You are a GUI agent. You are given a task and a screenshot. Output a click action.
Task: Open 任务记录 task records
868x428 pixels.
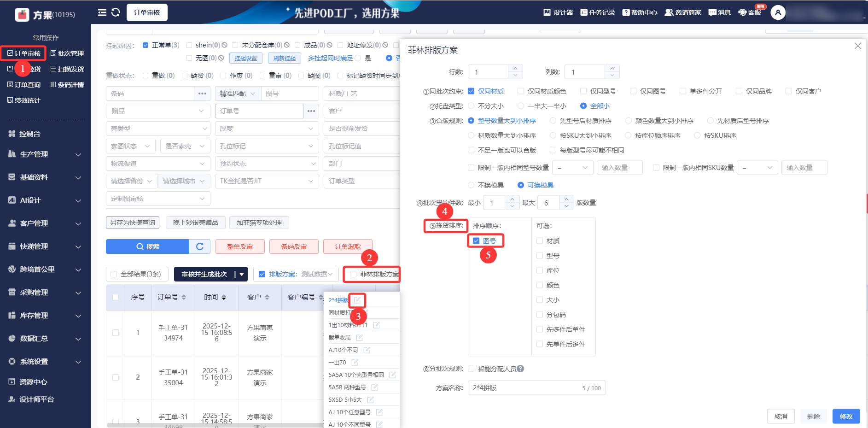coord(598,12)
